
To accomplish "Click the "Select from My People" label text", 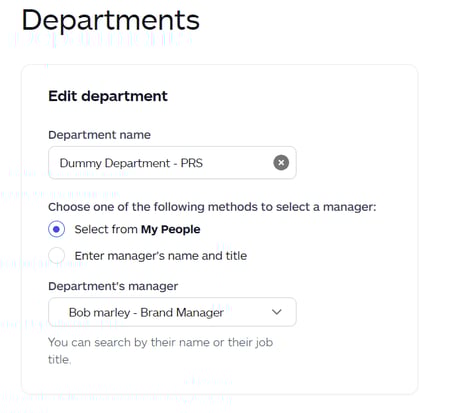I will 137,229.
